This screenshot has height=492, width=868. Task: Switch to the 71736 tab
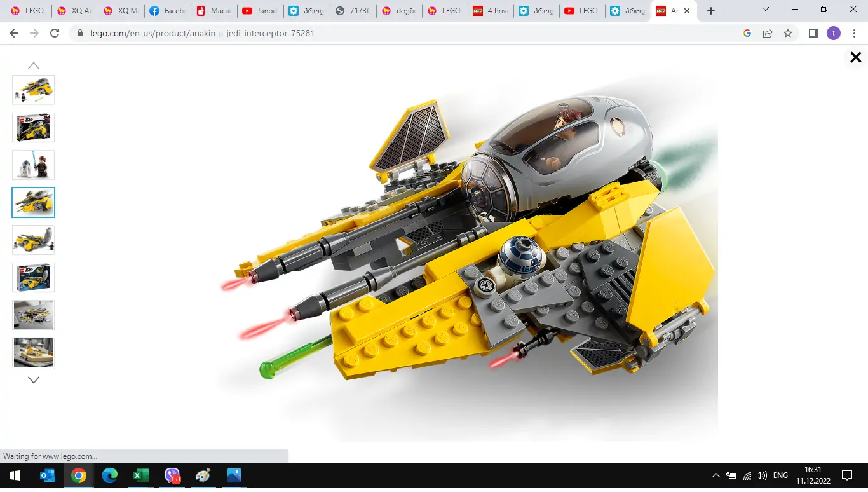pos(353,11)
